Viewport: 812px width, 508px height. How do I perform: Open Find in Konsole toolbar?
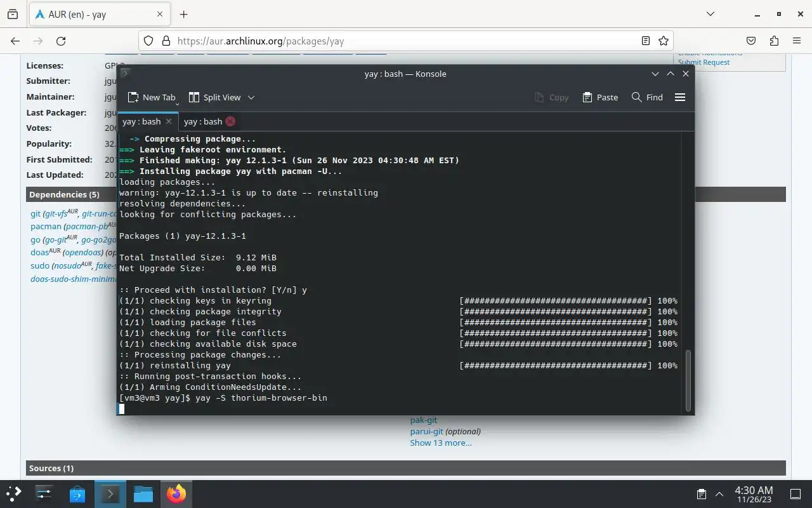[x=647, y=97]
